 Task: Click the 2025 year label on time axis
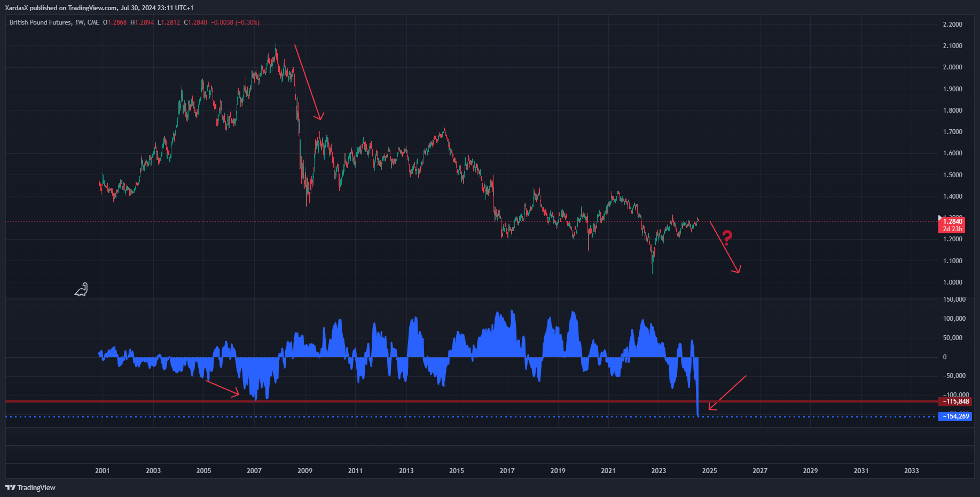coord(710,471)
